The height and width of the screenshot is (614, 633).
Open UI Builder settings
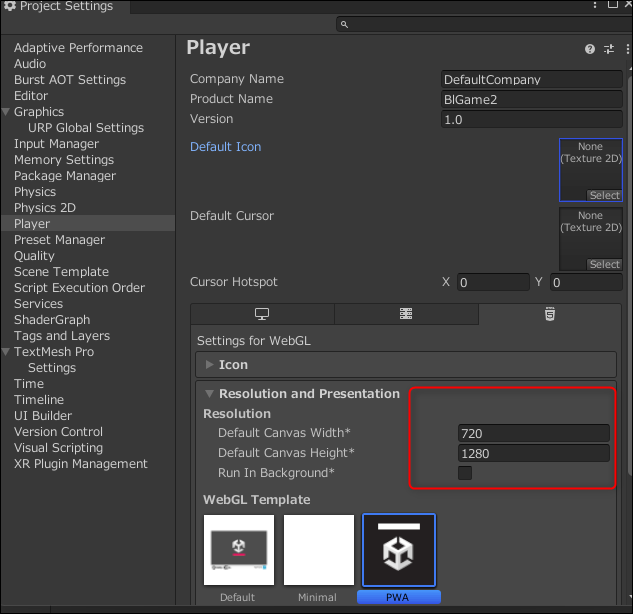pos(43,416)
